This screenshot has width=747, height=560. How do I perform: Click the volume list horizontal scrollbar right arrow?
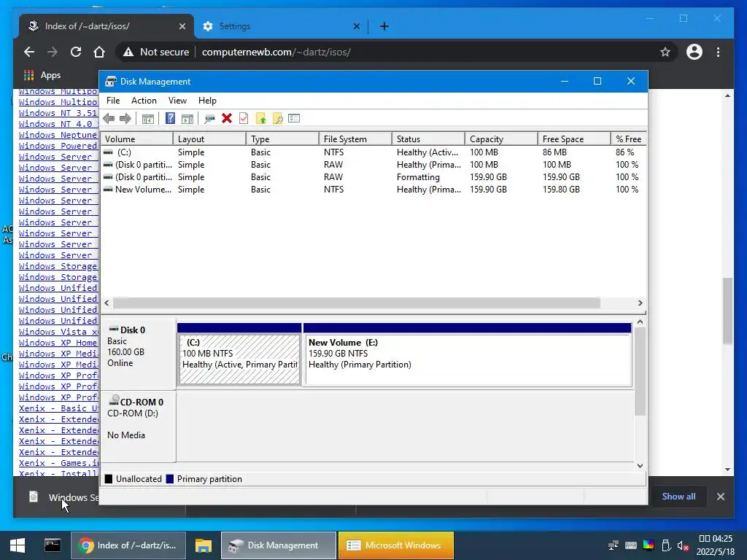click(640, 303)
